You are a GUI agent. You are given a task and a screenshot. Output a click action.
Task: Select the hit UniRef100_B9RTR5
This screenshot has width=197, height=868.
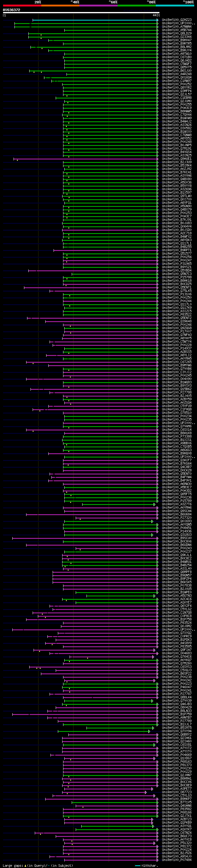pos(177,44)
